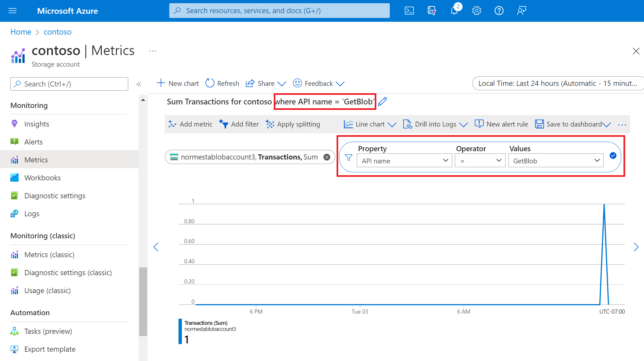Focus the global search box

[279, 11]
